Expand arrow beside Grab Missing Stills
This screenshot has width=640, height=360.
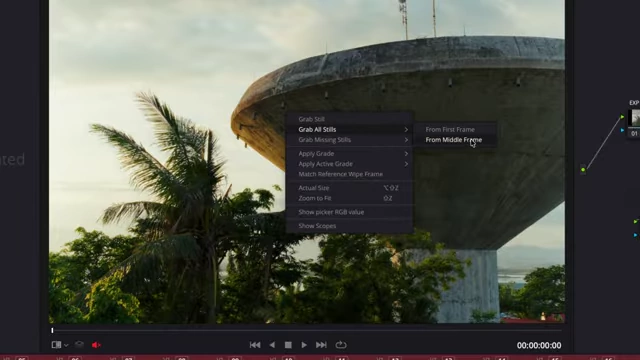406,140
